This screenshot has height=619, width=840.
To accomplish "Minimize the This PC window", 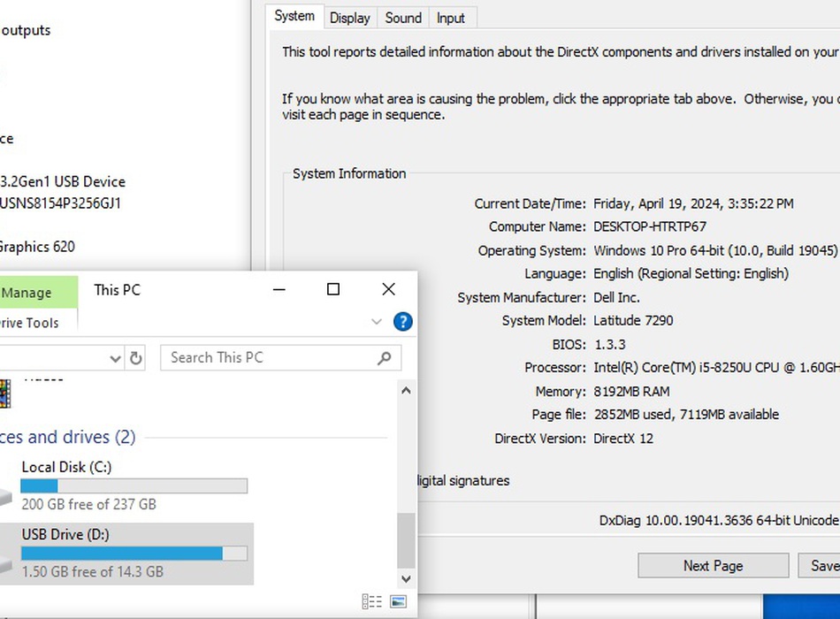I will 279,289.
